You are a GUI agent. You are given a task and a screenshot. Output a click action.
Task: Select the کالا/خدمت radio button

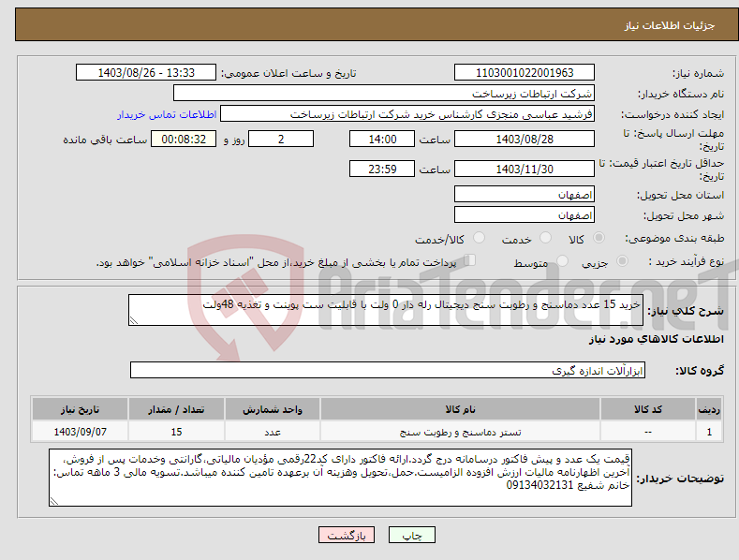coord(479,238)
